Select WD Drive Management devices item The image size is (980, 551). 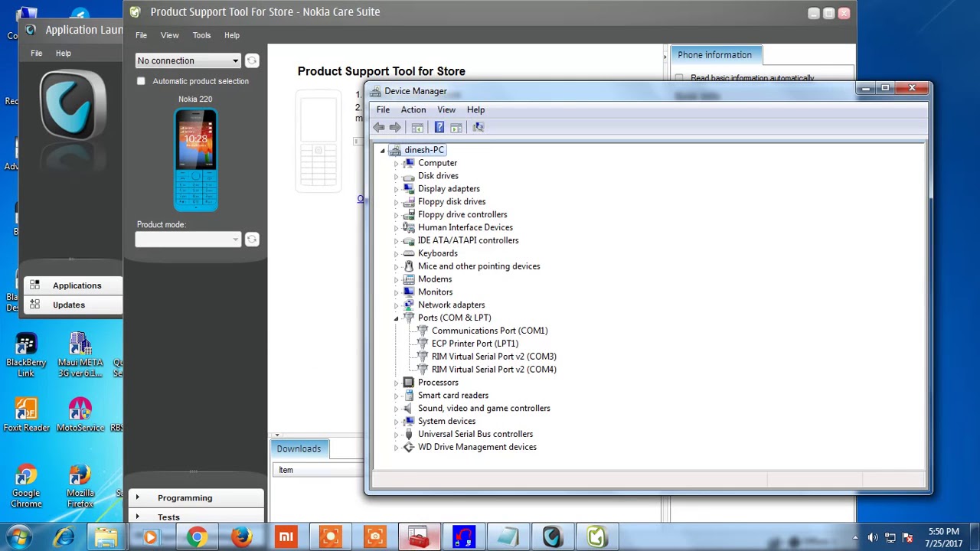[x=477, y=447]
